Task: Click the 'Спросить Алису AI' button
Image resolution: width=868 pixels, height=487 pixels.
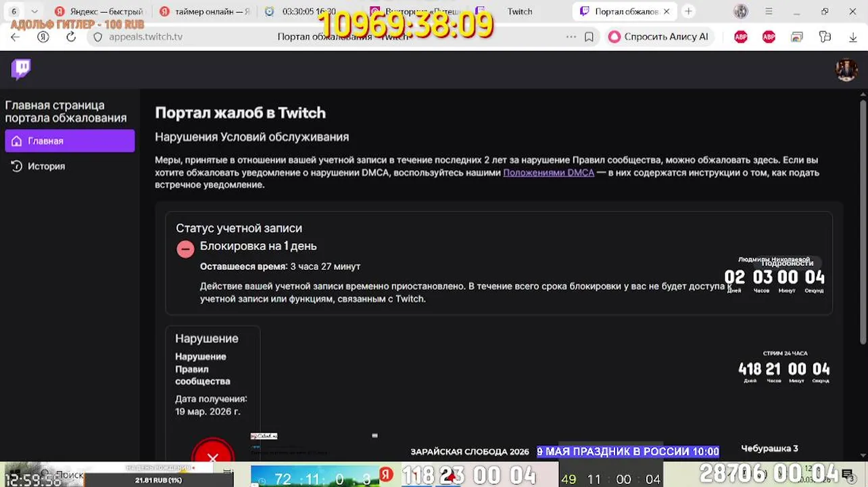Action: click(659, 37)
